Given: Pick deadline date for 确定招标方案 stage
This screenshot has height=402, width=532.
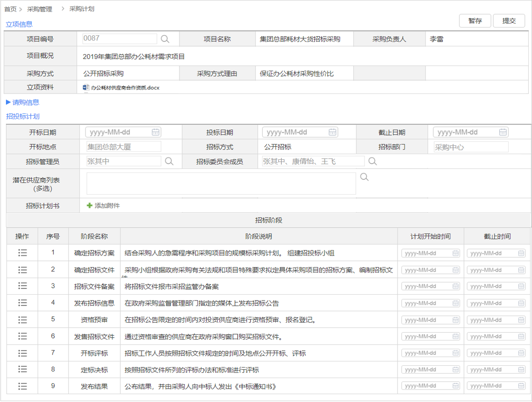Looking at the screenshot, I should (496, 253).
